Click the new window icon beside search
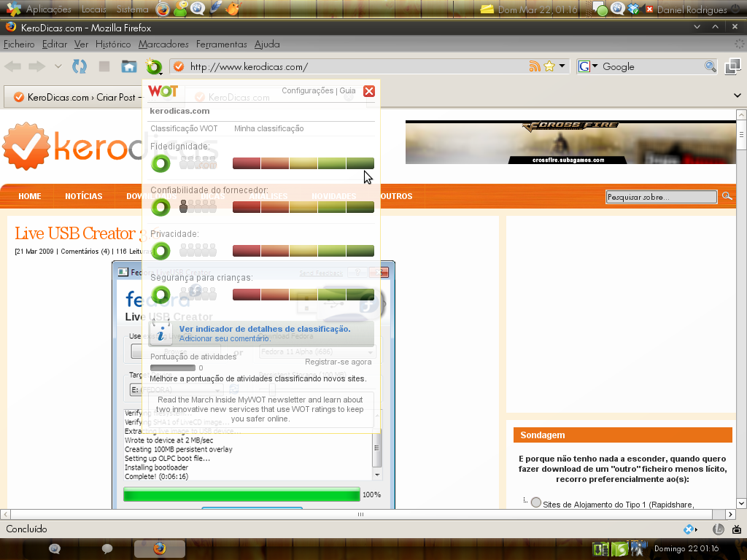The image size is (747, 560). point(732,66)
